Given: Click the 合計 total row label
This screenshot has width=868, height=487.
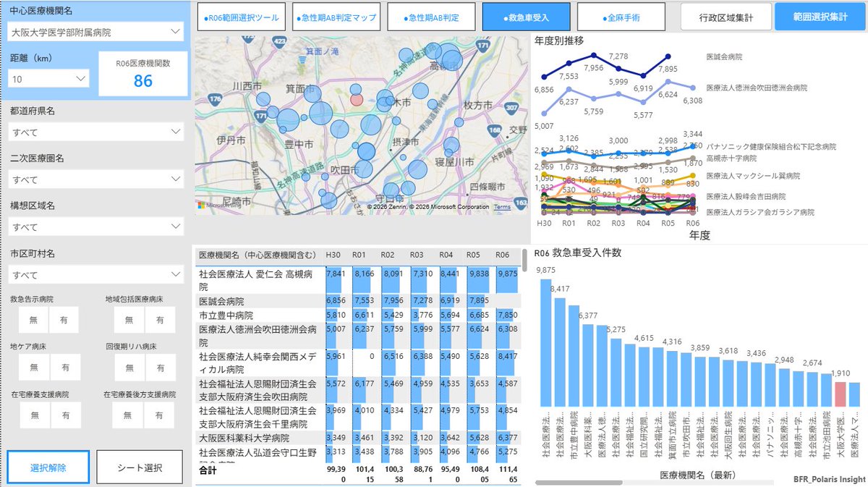Looking at the screenshot, I should click(x=208, y=470).
